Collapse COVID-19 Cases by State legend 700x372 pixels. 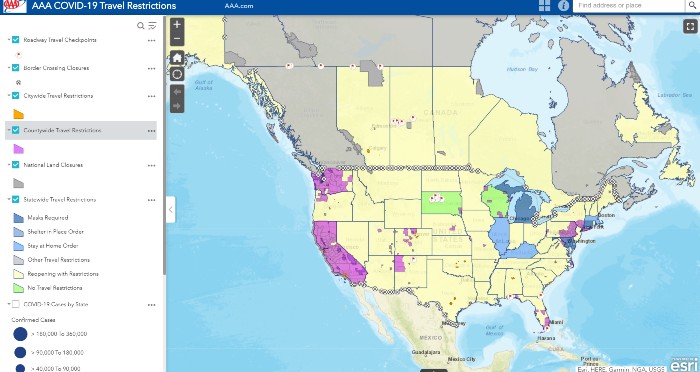tap(8, 304)
